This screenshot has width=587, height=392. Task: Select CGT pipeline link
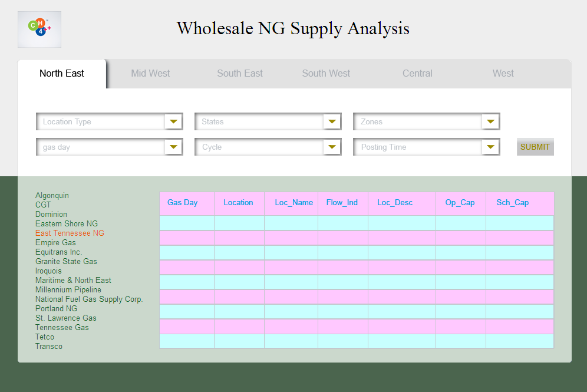point(43,205)
